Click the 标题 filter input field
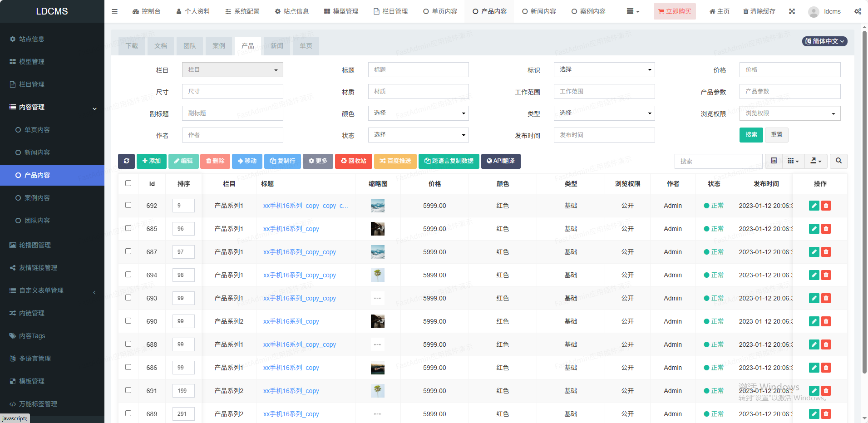Image resolution: width=868 pixels, height=423 pixels. (418, 70)
